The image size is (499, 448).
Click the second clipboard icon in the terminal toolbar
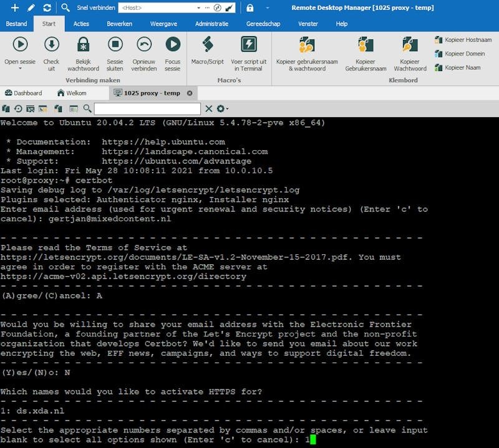tap(58, 109)
